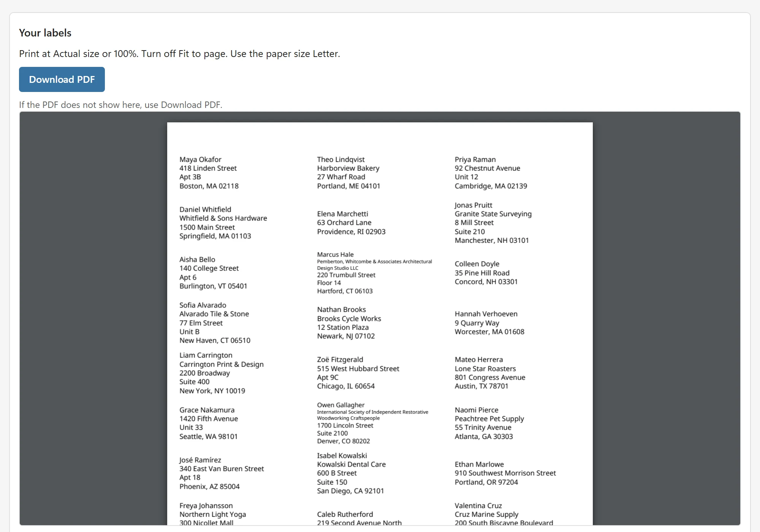Image resolution: width=760 pixels, height=532 pixels.
Task: Select the Zoë Fitzgerald label name
Action: 340,359
